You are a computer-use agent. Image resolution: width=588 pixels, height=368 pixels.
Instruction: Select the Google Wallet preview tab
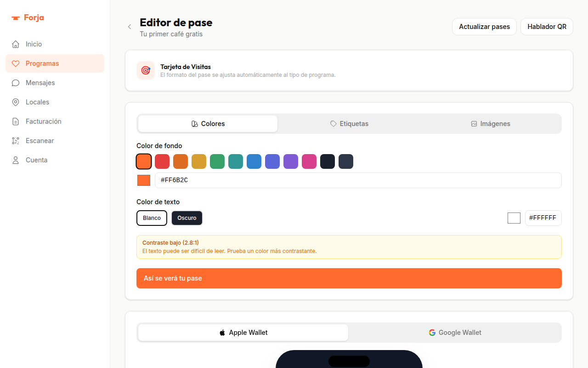pyautogui.click(x=455, y=333)
